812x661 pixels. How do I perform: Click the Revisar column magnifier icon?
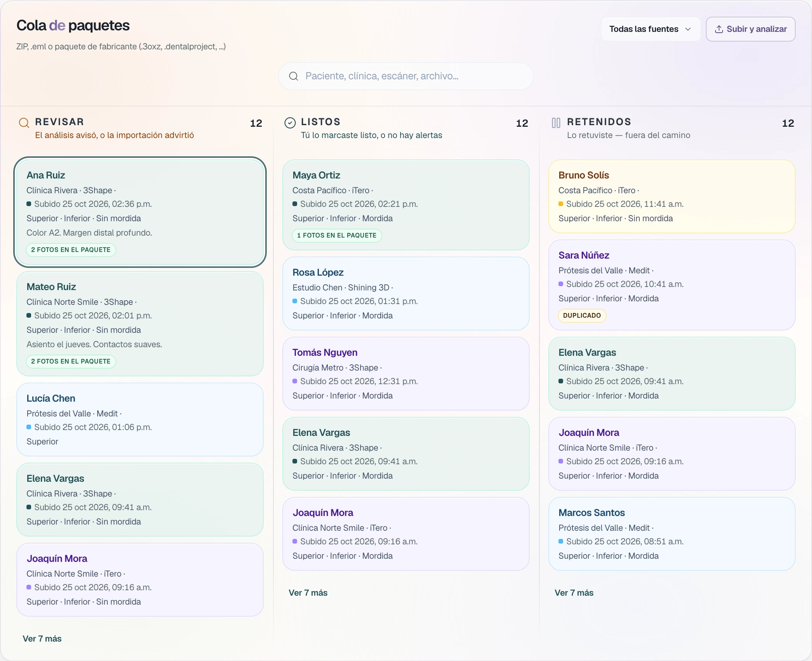pyautogui.click(x=24, y=123)
